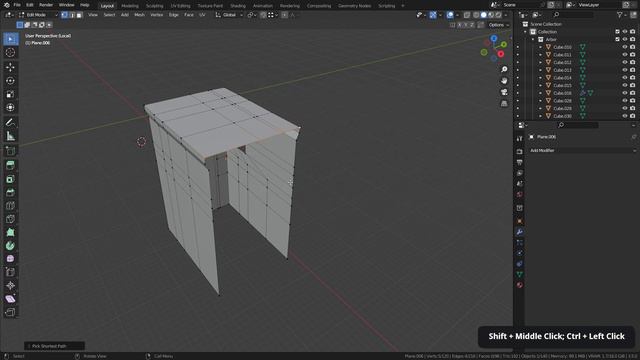Screen dimensions: 640x360
Task: Switch to the Shading workspace tab
Action: point(238,6)
